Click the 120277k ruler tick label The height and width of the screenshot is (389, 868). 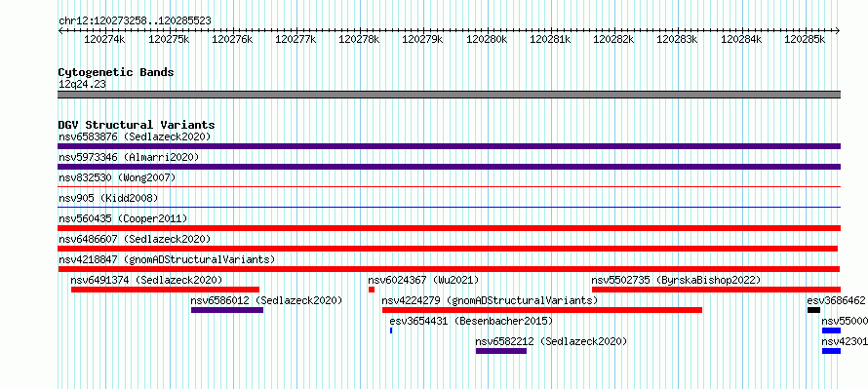pos(296,39)
